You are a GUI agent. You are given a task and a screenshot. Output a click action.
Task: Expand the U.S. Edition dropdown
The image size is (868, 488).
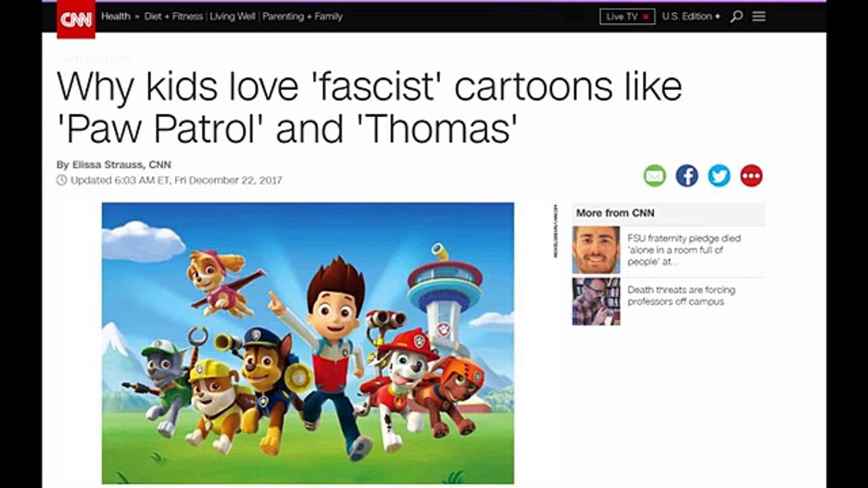coord(691,17)
